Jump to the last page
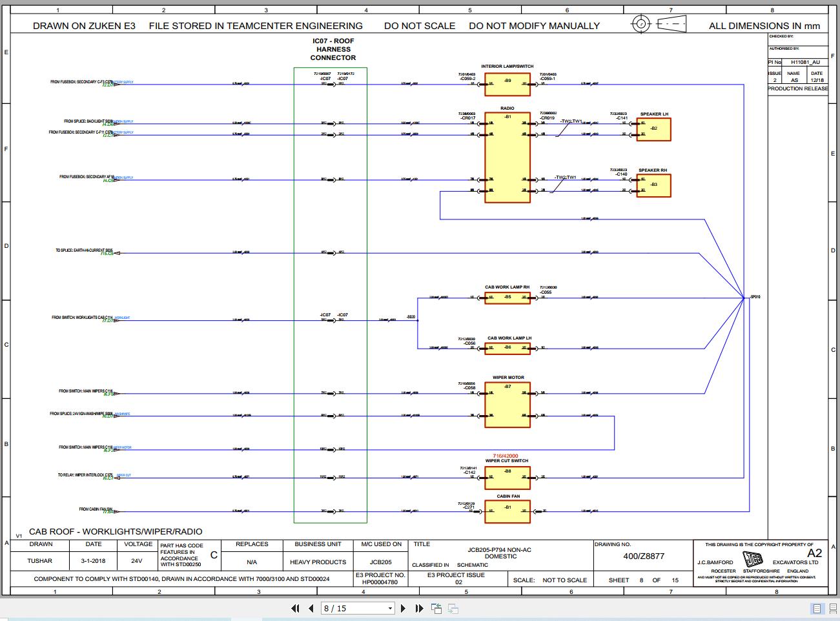This screenshot has width=840, height=621. coord(419,608)
